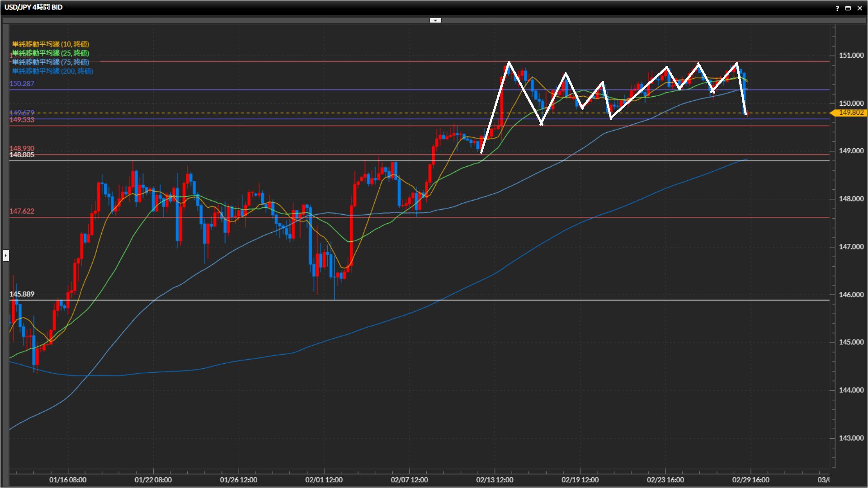Maximize the USD/JPY chart window

[x=848, y=8]
